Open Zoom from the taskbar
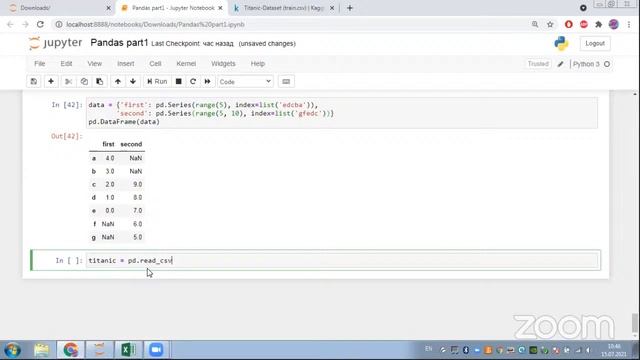The width and height of the screenshot is (640, 360). pos(156,350)
